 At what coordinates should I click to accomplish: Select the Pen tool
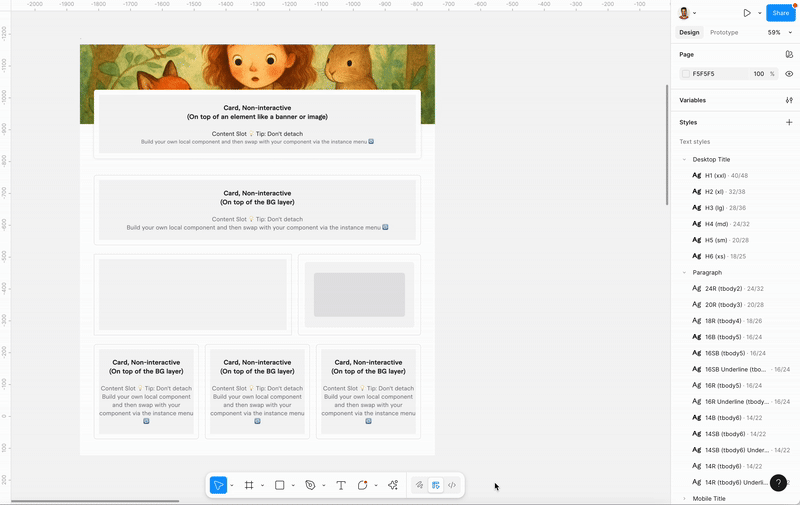click(x=310, y=485)
